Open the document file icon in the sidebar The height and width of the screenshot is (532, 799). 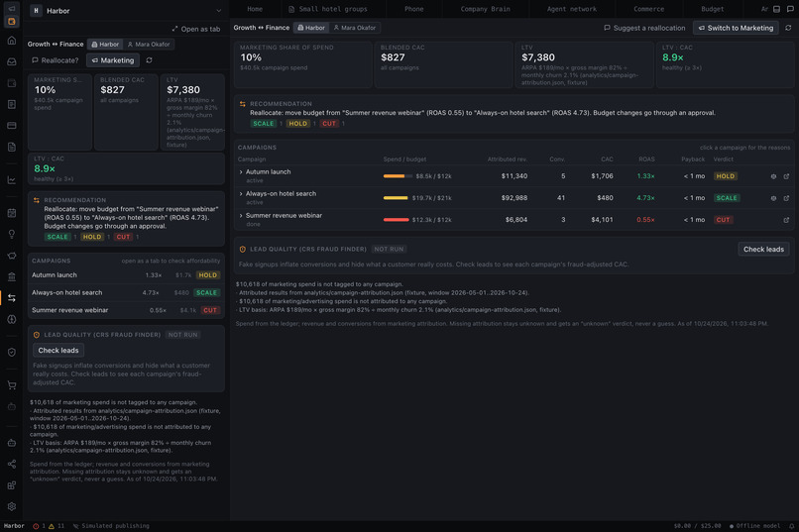[x=11, y=147]
